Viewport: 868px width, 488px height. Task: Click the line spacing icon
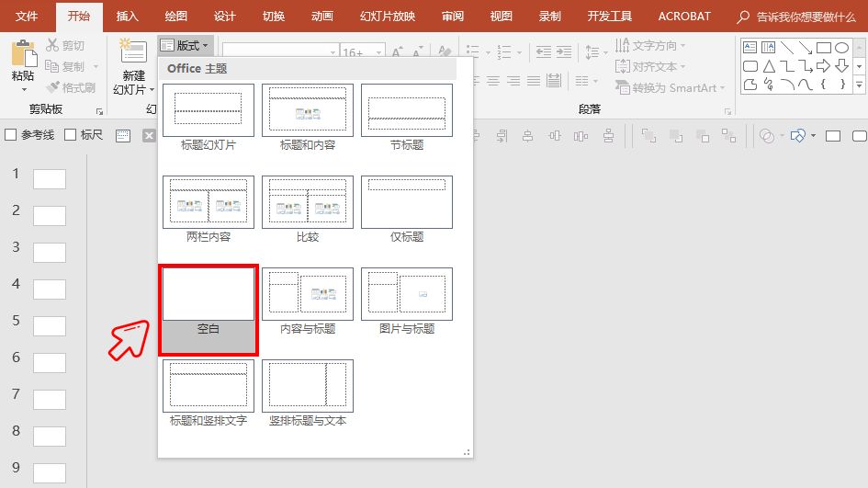coord(592,52)
